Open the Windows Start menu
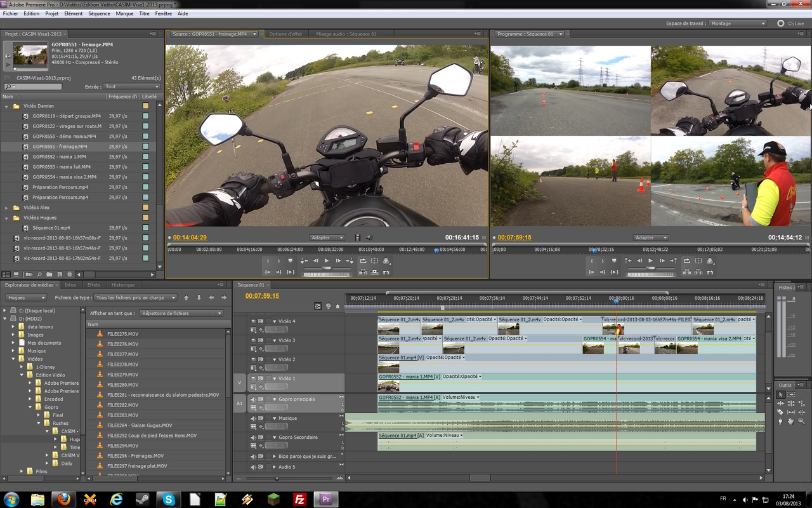The height and width of the screenshot is (508, 812). [x=11, y=498]
